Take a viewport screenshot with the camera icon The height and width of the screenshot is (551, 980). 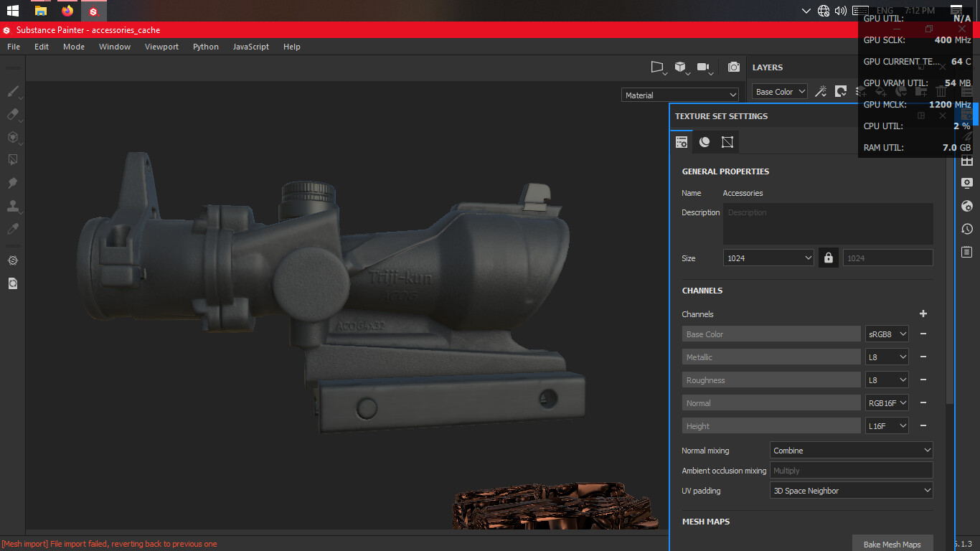coord(733,67)
